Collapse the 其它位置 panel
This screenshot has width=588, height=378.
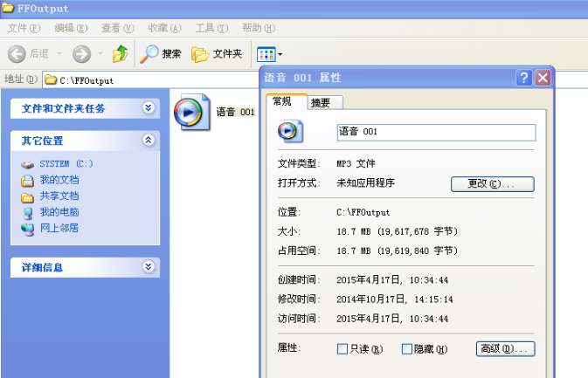click(x=149, y=140)
